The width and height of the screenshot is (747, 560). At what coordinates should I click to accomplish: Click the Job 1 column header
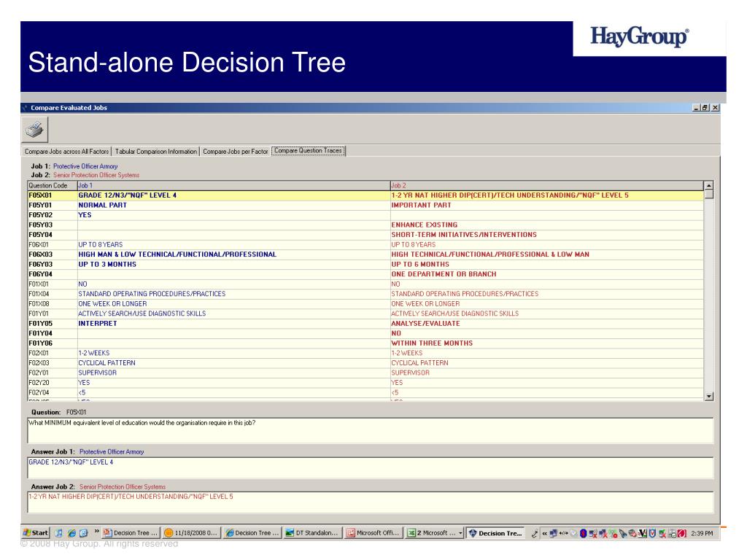point(233,186)
